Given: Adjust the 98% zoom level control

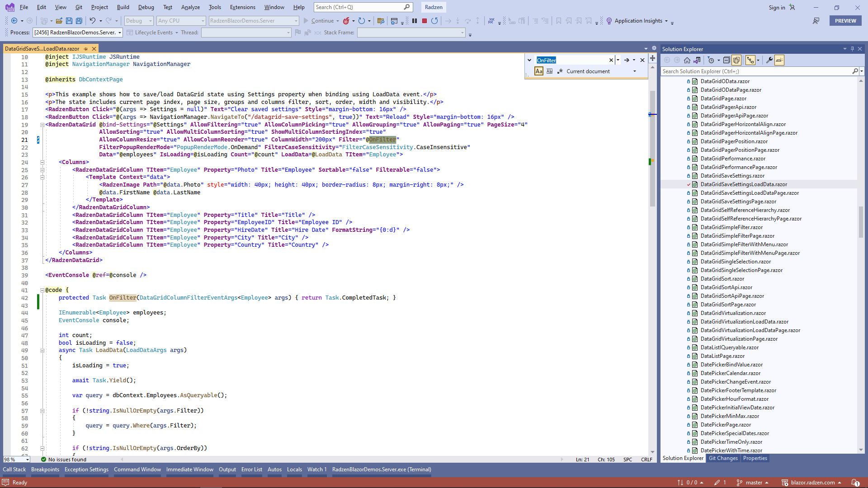Looking at the screenshot, I should coord(16,460).
